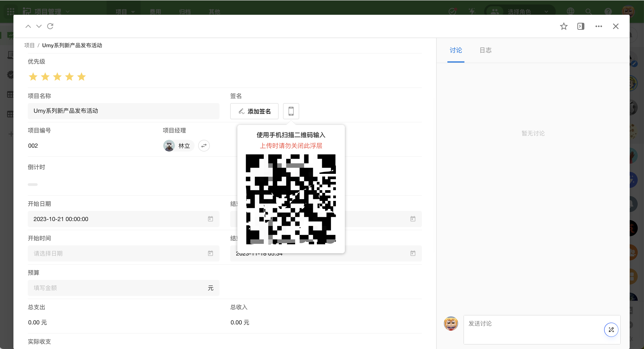
Task: Open calendar icon for 开始时间
Action: click(210, 253)
